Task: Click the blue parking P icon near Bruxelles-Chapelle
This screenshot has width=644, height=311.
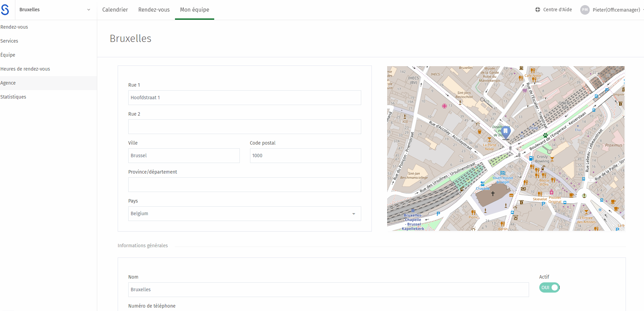Action: tap(438, 214)
